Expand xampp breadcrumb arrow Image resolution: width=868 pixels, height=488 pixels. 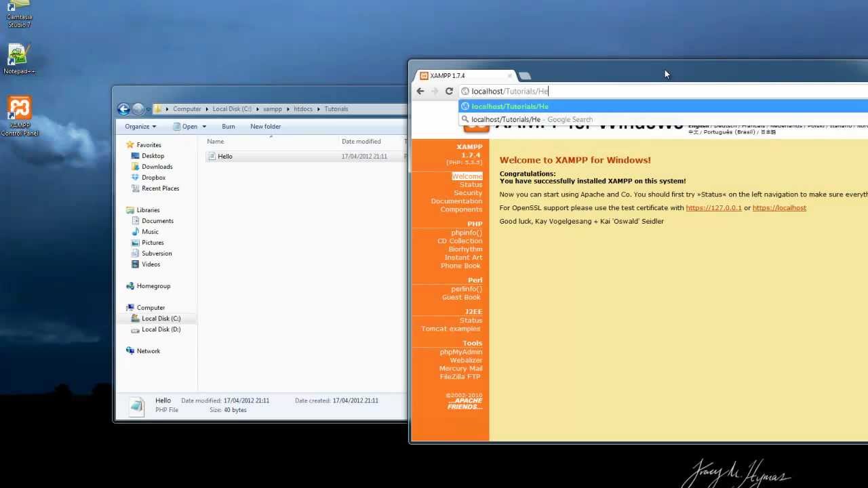click(x=288, y=109)
